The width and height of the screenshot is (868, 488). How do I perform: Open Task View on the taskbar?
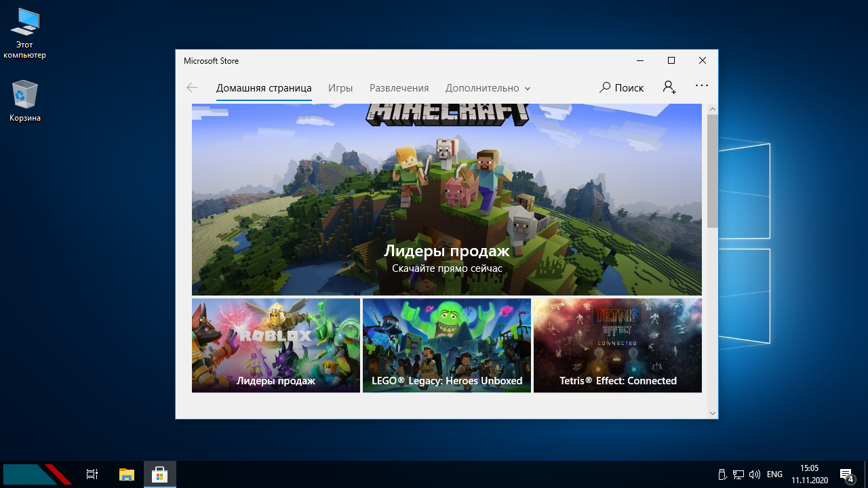point(92,474)
